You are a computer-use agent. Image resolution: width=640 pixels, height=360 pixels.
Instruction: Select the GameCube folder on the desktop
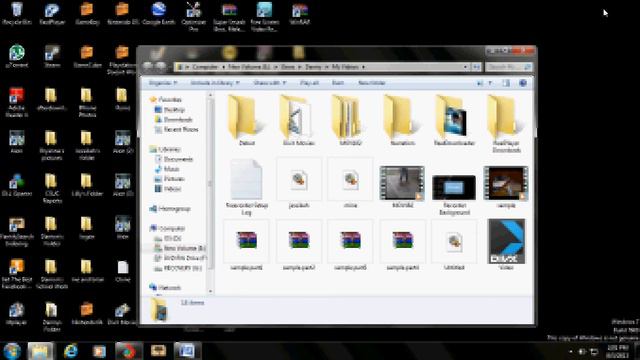coord(87,57)
